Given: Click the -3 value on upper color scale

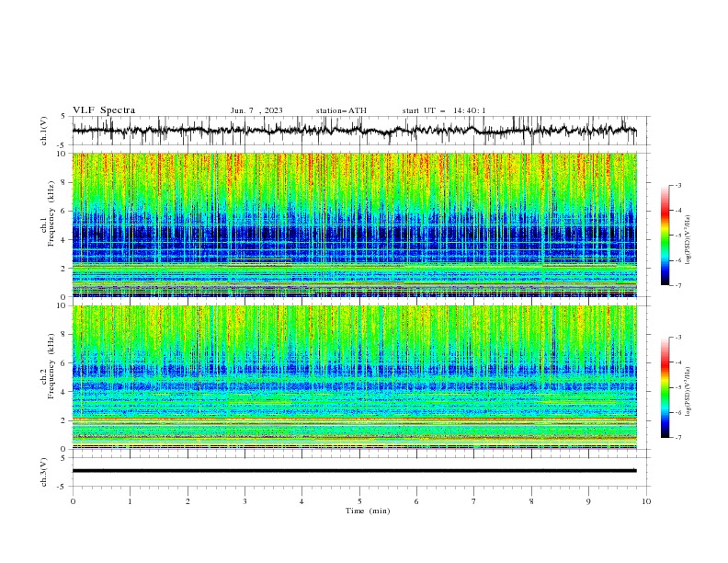Looking at the screenshot, I should [677, 185].
